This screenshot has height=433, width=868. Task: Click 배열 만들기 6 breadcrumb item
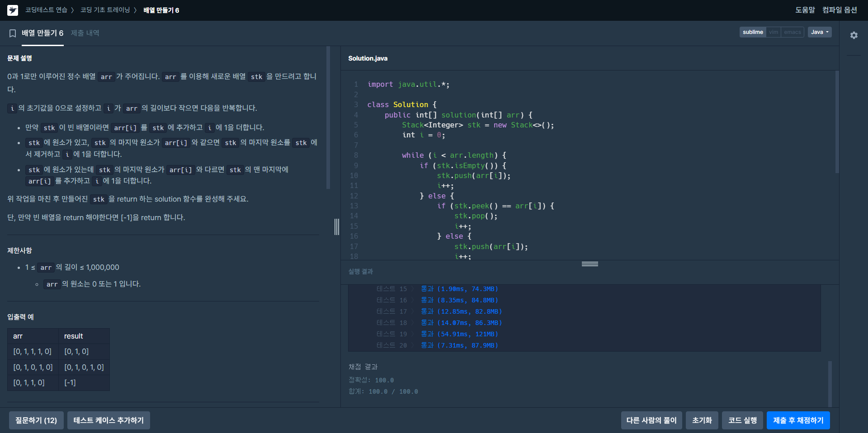coord(161,10)
